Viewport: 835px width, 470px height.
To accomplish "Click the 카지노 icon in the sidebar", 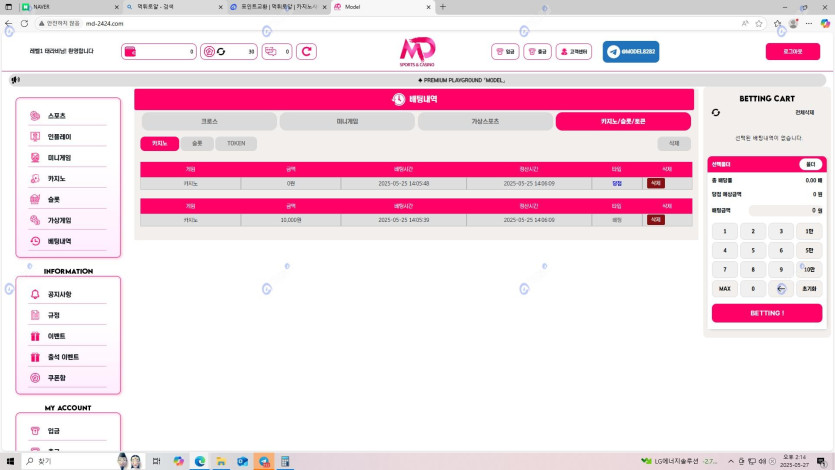I will click(35, 179).
